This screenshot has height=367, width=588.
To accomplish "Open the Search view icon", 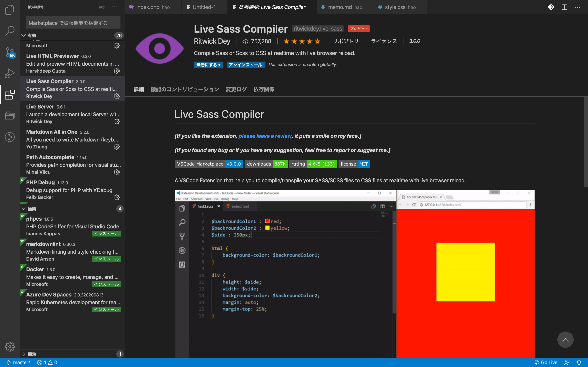I will (x=10, y=31).
